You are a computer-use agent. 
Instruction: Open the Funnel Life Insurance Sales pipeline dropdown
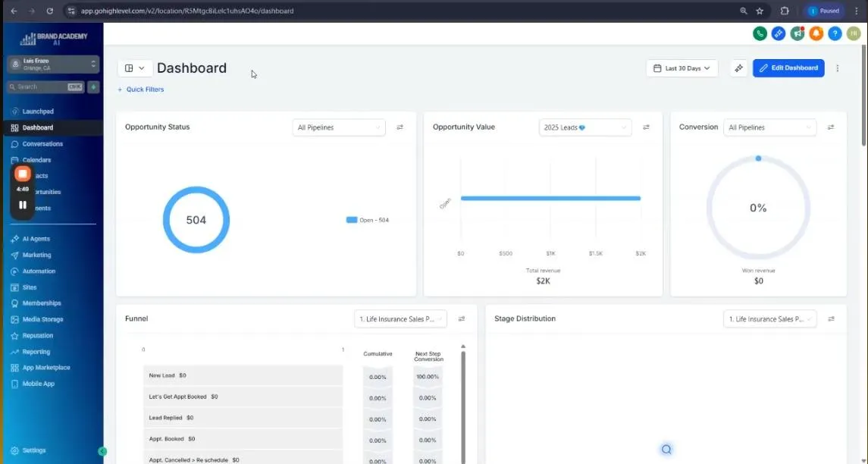click(x=400, y=319)
